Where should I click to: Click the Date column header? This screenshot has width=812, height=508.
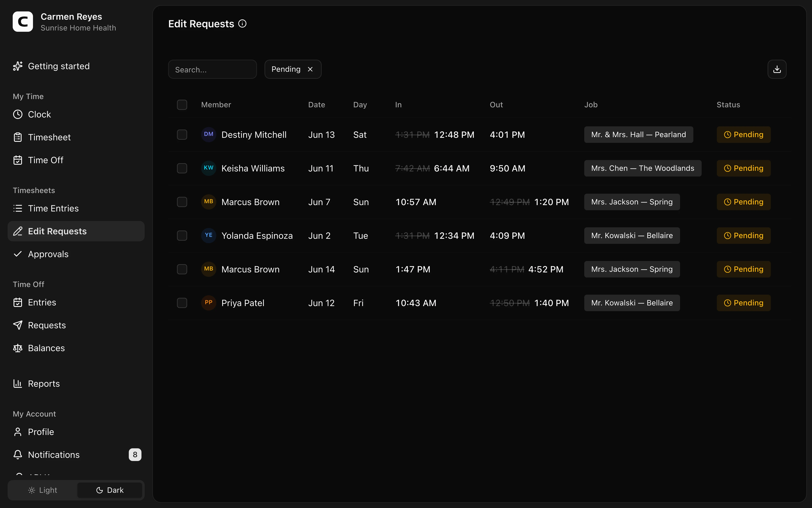(x=316, y=105)
